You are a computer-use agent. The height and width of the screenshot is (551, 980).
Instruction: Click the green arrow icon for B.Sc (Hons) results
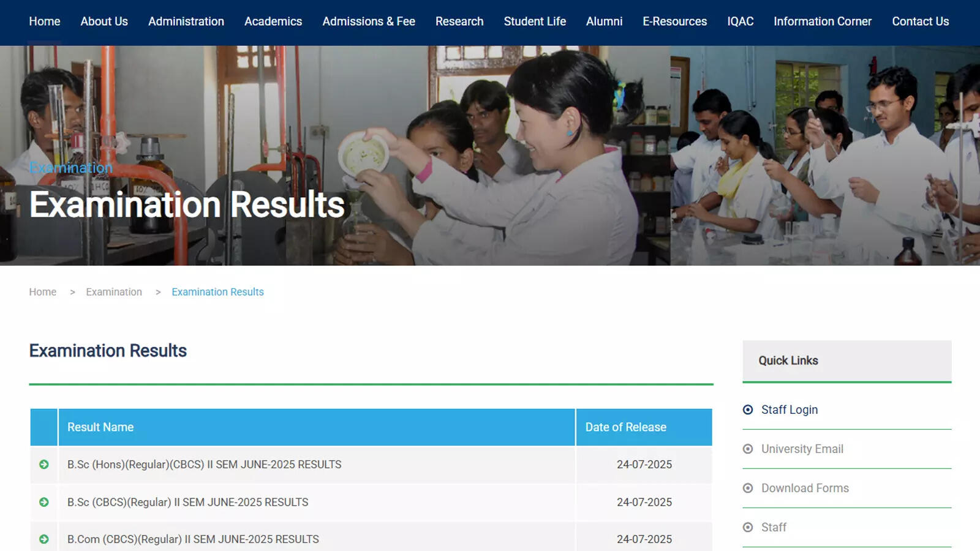click(44, 465)
